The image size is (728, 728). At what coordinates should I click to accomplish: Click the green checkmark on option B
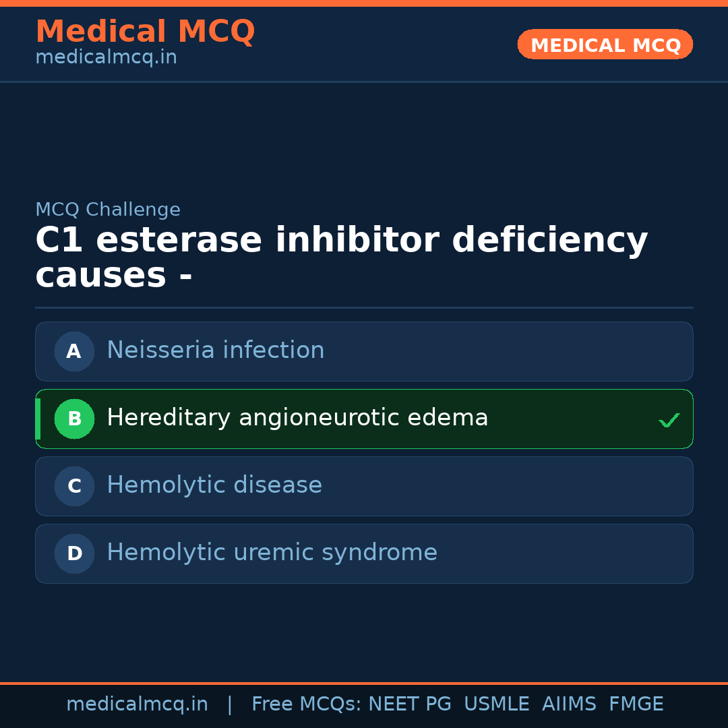[x=669, y=421]
